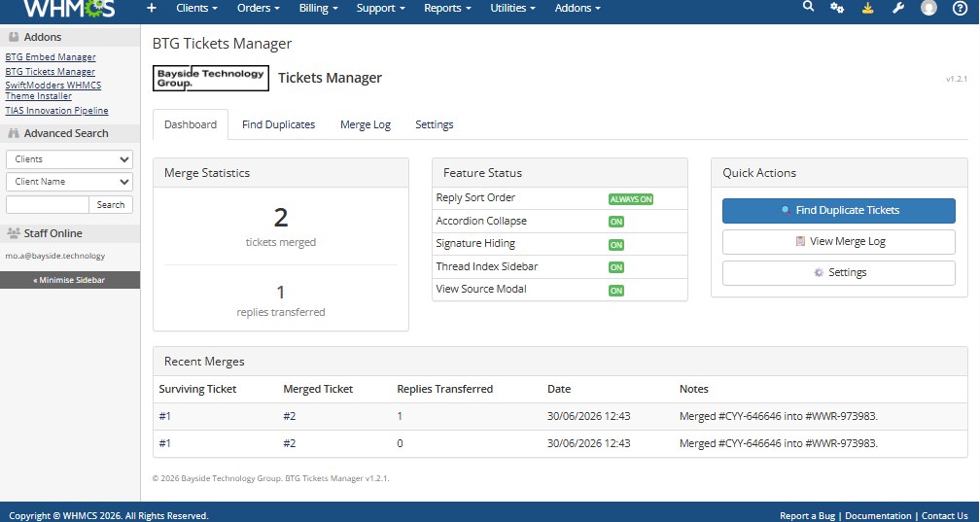Expand the Clients search type dropdown
This screenshot has height=522, width=980.
pos(69,159)
